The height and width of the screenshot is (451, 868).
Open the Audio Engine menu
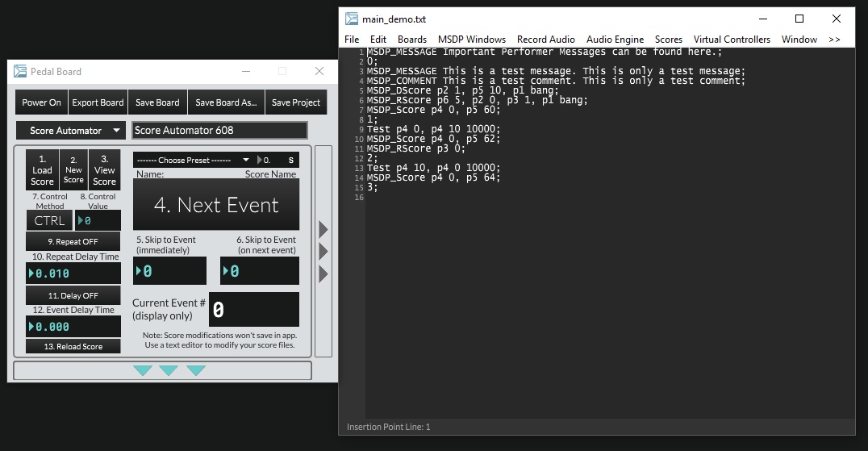point(615,39)
